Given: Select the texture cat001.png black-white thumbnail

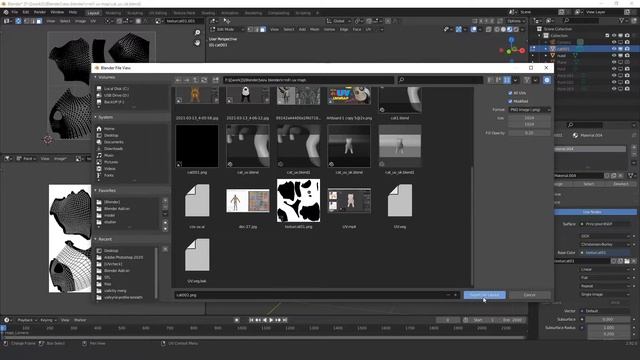Looking at the screenshot, I should 298,200.
